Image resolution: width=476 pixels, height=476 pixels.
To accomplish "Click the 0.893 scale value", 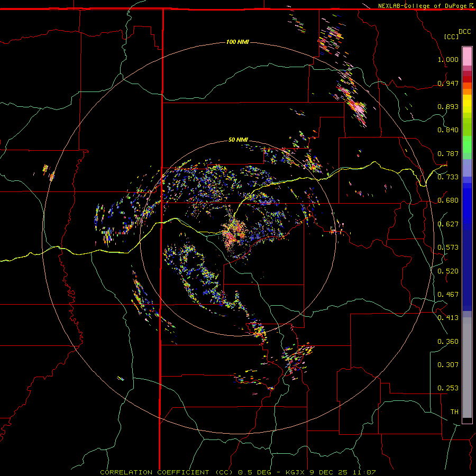I will 448,106.
